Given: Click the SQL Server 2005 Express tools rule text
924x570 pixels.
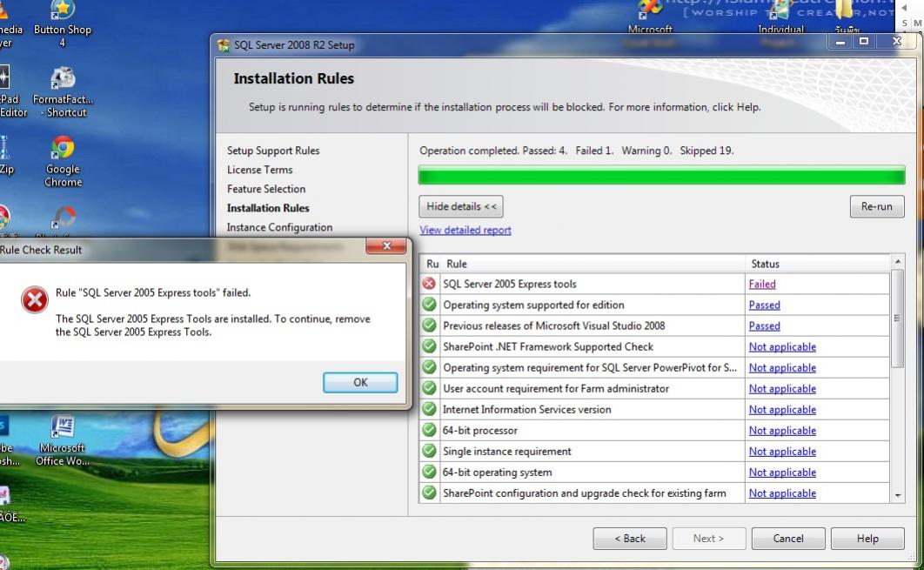Looking at the screenshot, I should click(x=510, y=284).
